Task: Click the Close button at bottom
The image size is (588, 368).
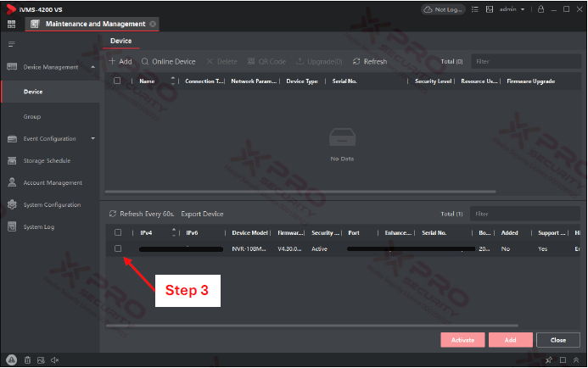Action: click(x=558, y=340)
